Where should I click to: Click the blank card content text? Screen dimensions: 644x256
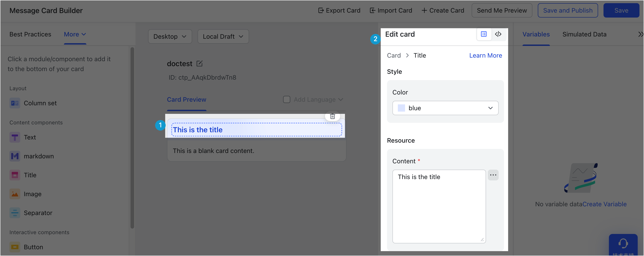pyautogui.click(x=214, y=151)
